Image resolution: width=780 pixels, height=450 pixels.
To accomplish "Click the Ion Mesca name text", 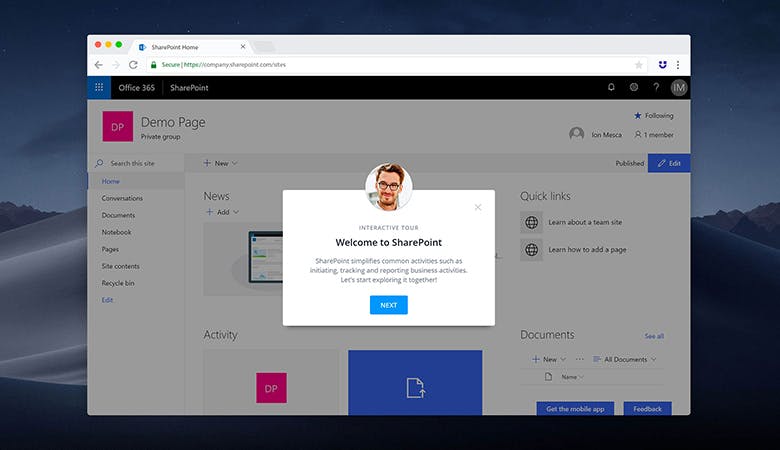I will click(606, 134).
